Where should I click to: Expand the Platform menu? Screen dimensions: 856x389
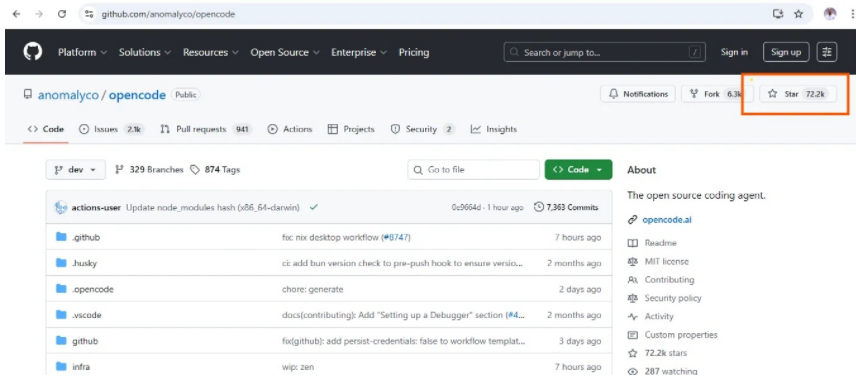(82, 52)
